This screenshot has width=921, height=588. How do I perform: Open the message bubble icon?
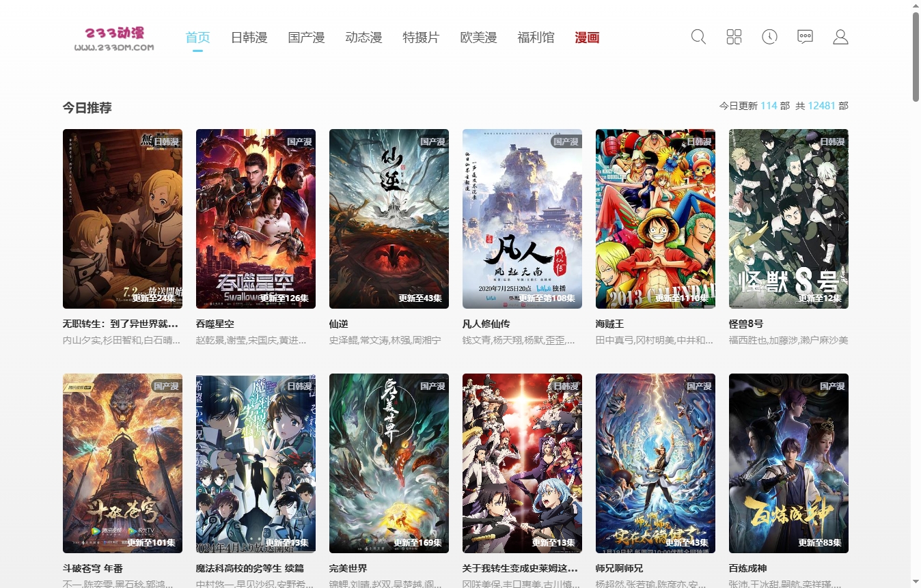tap(805, 37)
